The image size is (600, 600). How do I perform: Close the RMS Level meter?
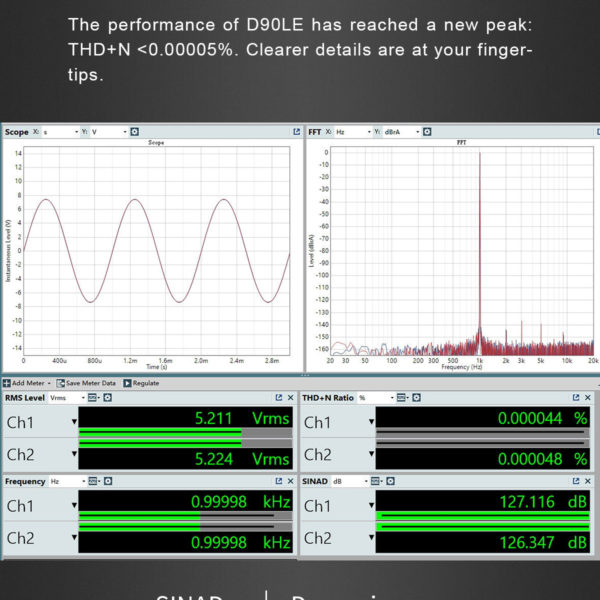[290, 398]
